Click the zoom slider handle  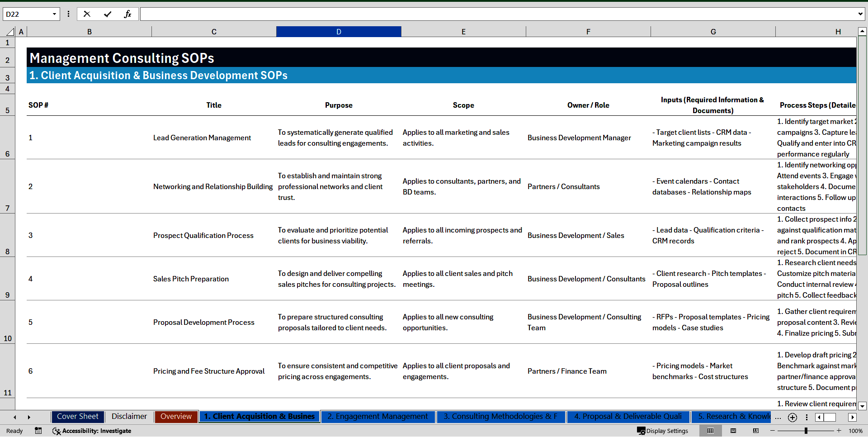click(x=806, y=431)
